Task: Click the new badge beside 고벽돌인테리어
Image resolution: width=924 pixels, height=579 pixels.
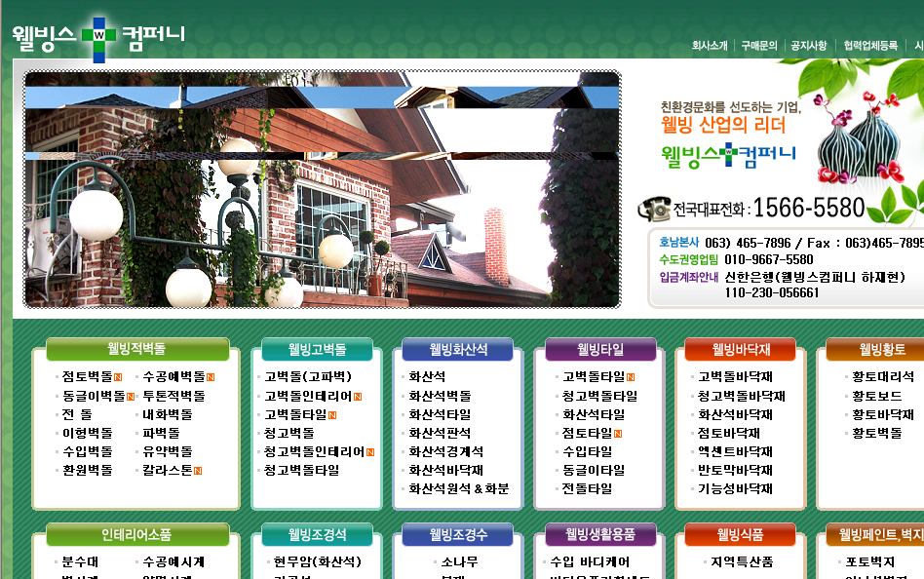Action: (358, 397)
